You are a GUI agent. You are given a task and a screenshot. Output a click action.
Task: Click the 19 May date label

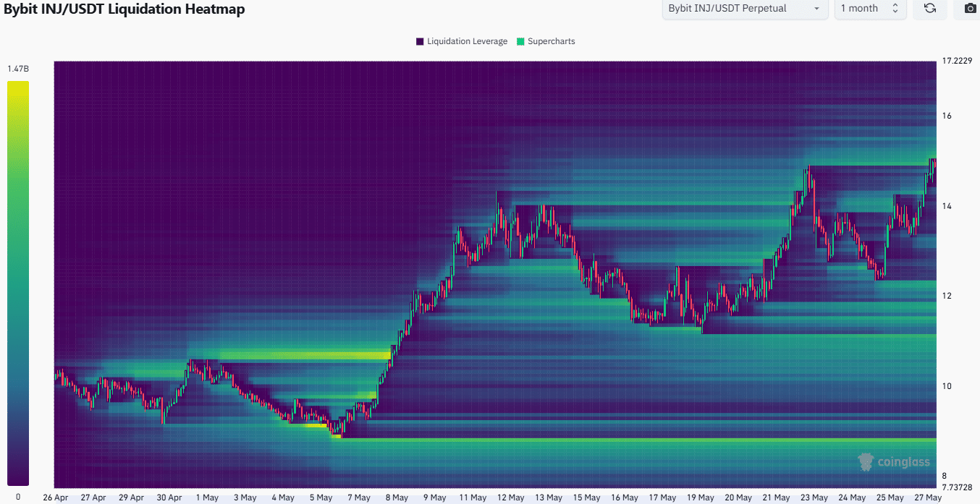click(x=701, y=497)
